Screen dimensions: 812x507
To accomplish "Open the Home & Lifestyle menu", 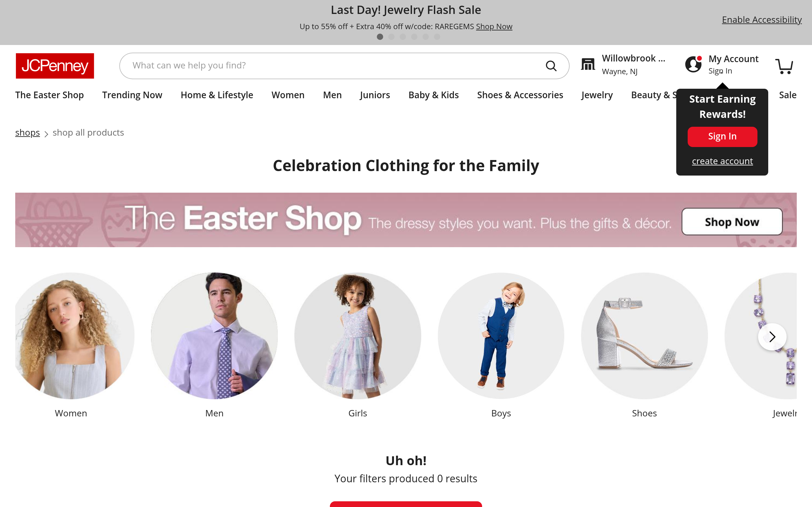I will point(217,95).
